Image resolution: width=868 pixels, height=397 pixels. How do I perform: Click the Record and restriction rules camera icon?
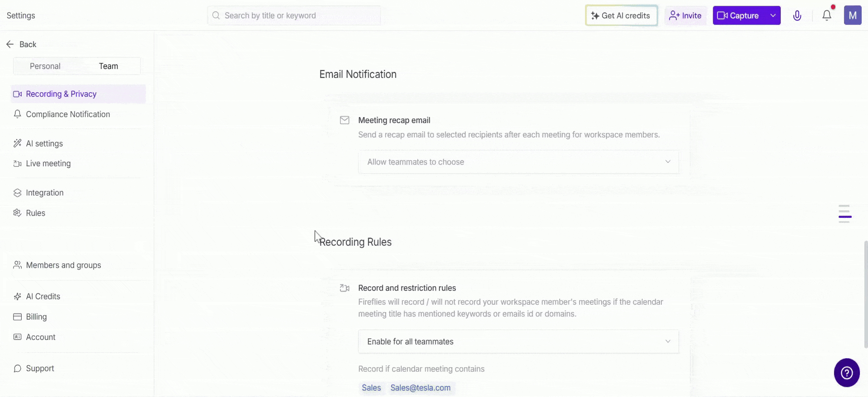pos(344,288)
